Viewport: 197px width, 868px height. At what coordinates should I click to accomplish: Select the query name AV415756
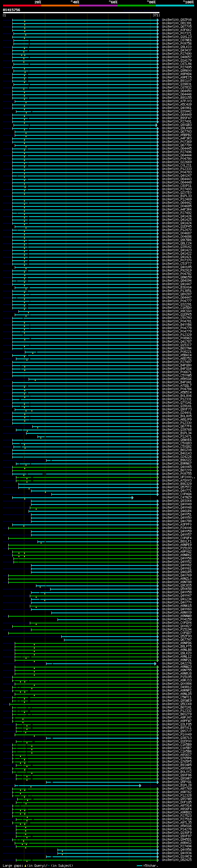click(x=11, y=10)
